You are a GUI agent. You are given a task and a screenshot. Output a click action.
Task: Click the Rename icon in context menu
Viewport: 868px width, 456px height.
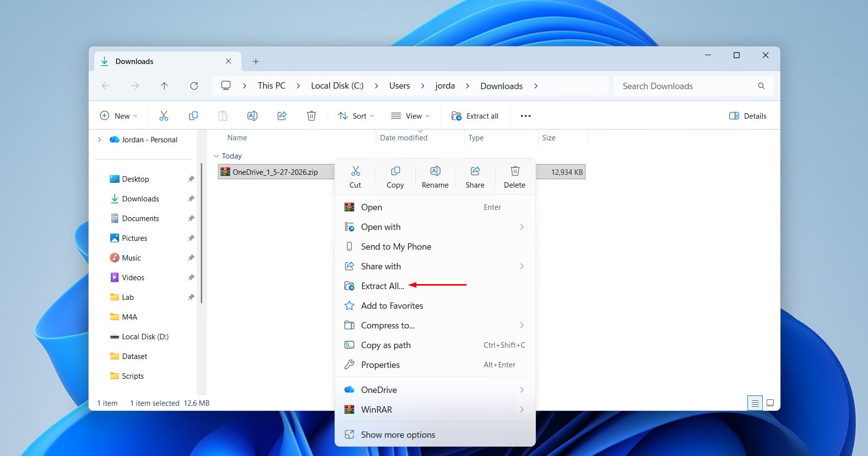[435, 171]
